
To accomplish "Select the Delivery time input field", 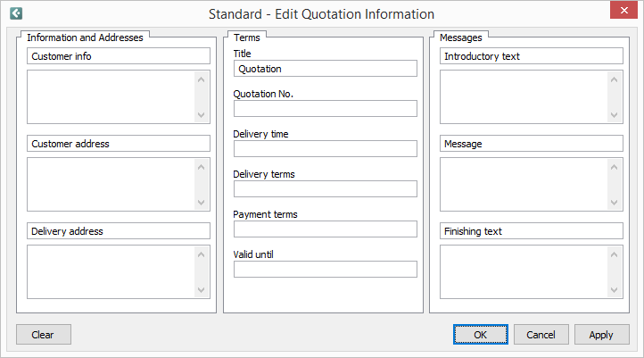I will [x=325, y=149].
